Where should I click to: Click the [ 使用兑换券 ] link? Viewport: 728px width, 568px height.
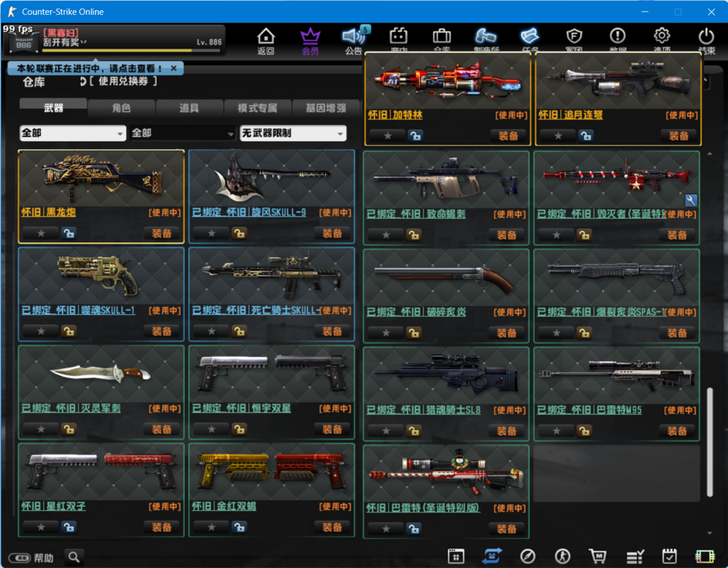coord(123,82)
